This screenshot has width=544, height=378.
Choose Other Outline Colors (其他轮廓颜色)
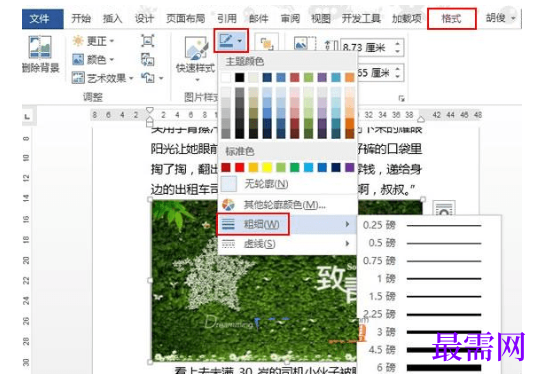click(x=287, y=205)
